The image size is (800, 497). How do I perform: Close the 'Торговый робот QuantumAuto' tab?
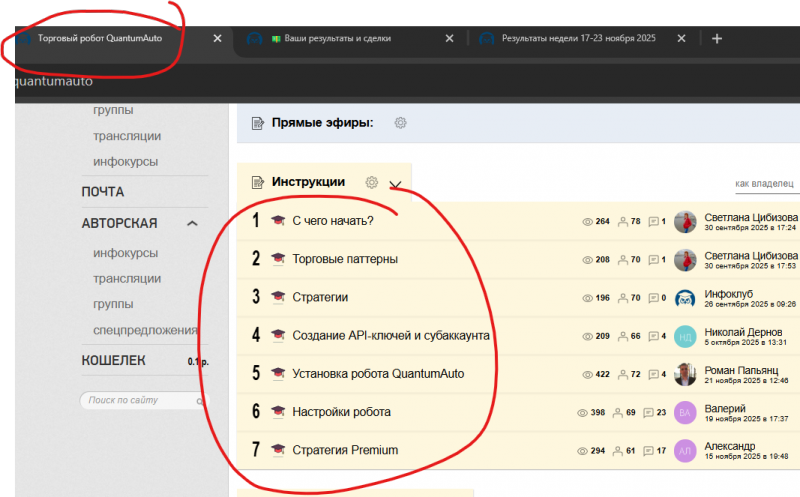tap(217, 38)
